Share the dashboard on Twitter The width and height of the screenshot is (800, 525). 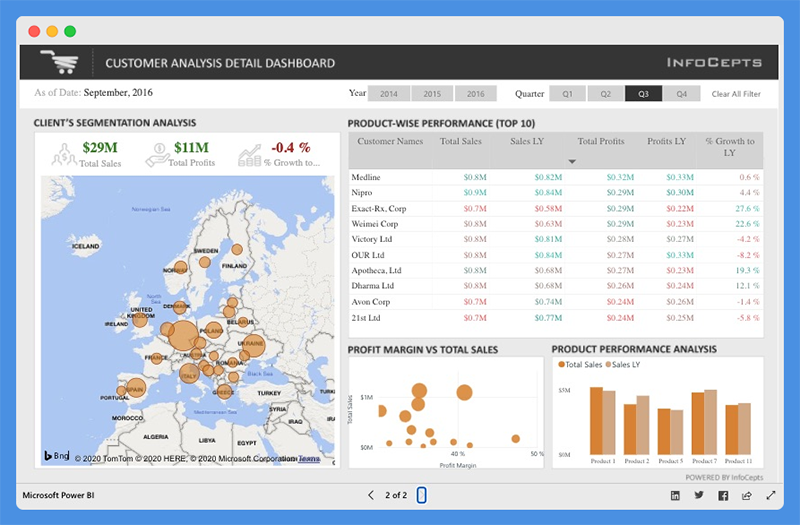(x=699, y=495)
